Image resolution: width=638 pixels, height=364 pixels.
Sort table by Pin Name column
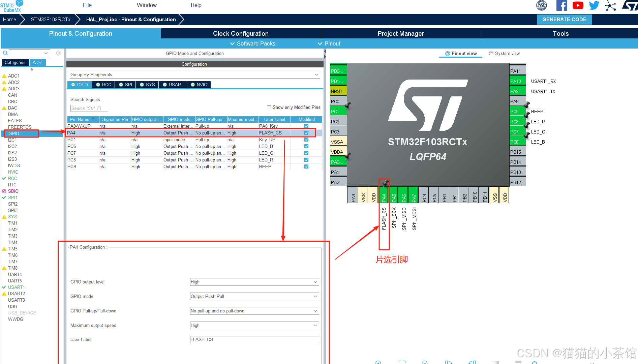83,119
